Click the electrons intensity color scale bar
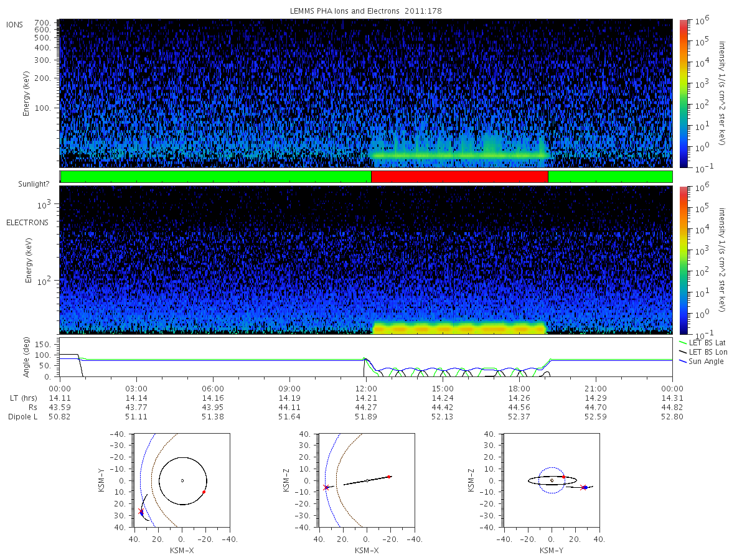This screenshot has height=560, width=747. click(683, 260)
